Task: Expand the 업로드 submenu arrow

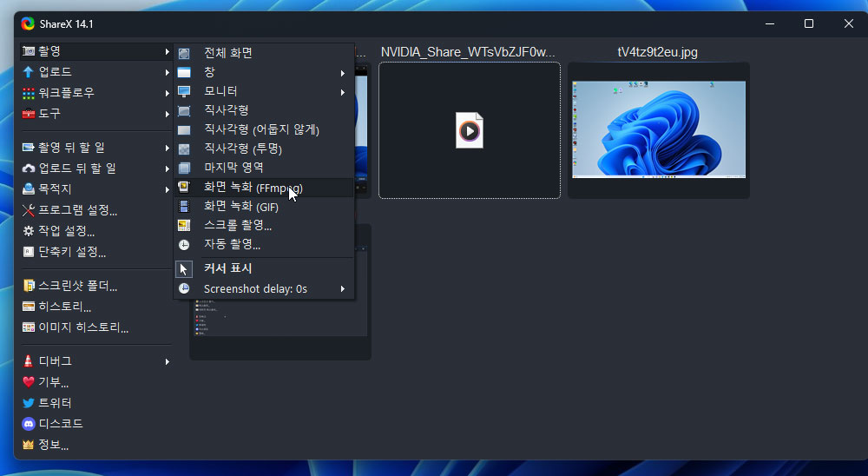Action: (x=167, y=73)
